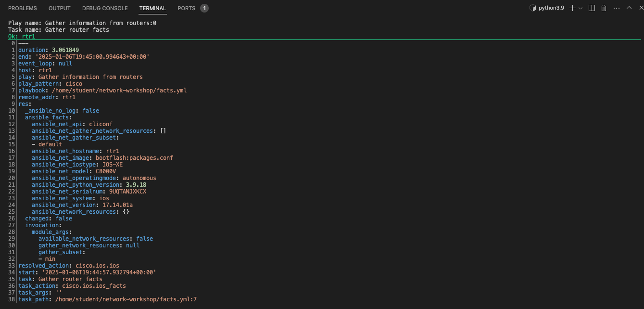Open the PORTS tab
Image resolution: width=644 pixels, height=309 pixels.
(x=186, y=8)
